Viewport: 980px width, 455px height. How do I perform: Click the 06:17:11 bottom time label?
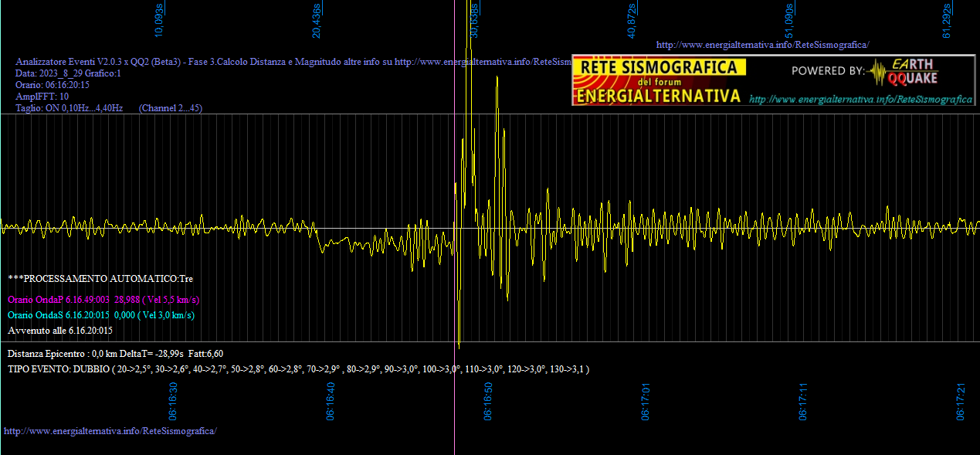coord(804,401)
